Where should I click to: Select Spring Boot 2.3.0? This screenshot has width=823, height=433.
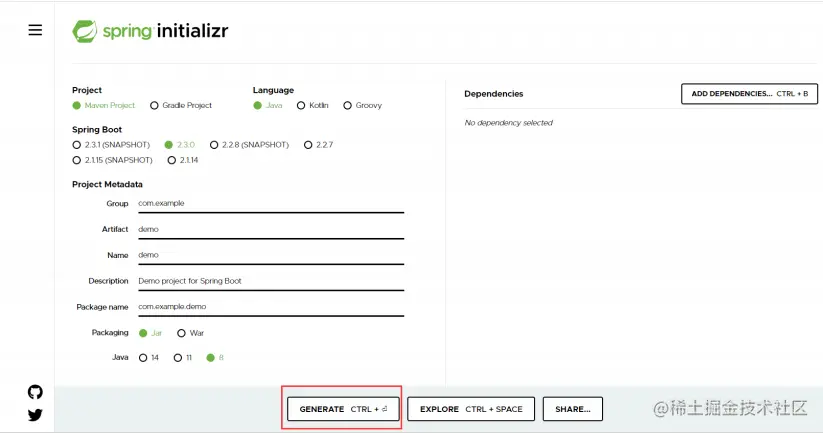(168, 145)
